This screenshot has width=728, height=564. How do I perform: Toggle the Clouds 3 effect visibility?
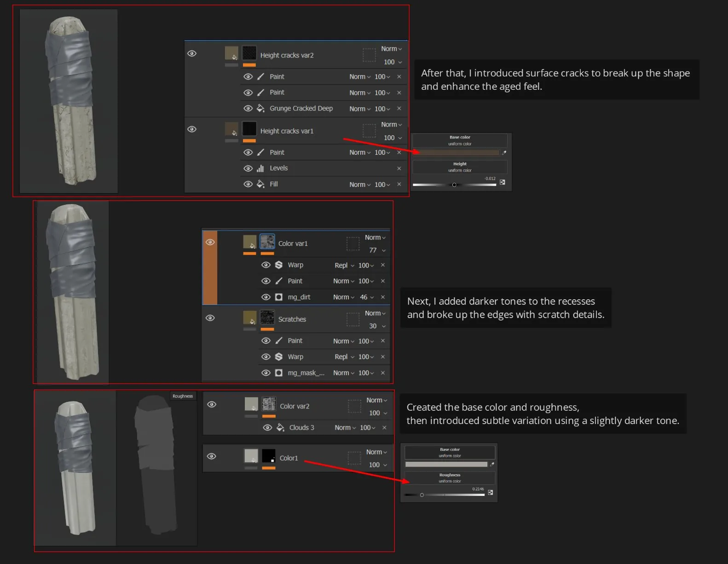[x=267, y=428]
